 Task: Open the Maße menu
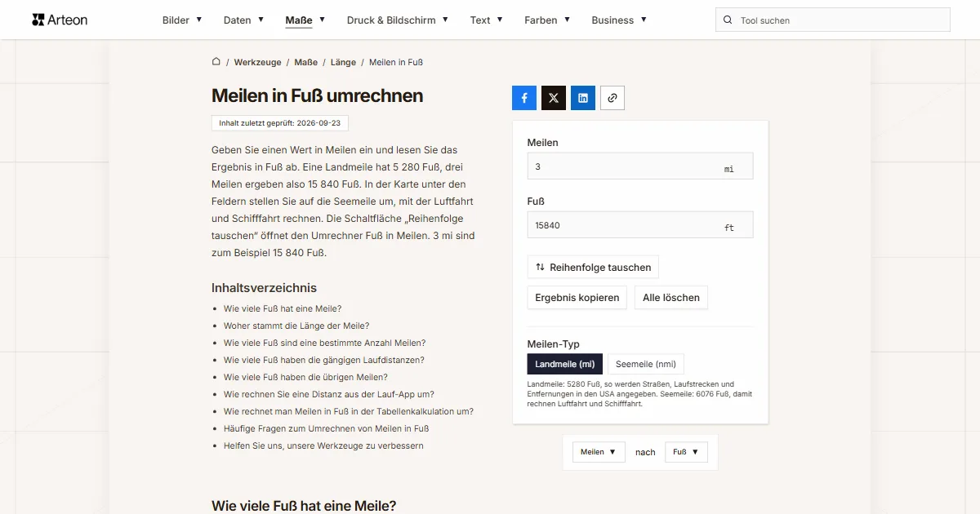[x=305, y=20]
